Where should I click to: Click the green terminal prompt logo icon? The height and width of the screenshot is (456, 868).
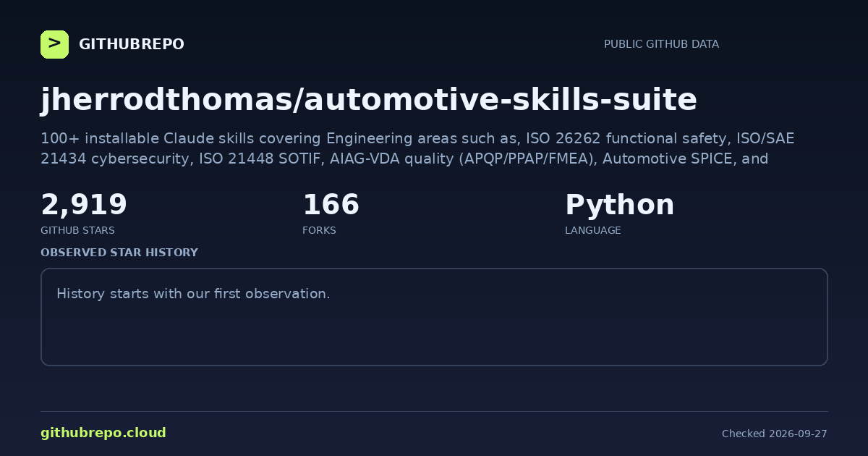click(54, 44)
